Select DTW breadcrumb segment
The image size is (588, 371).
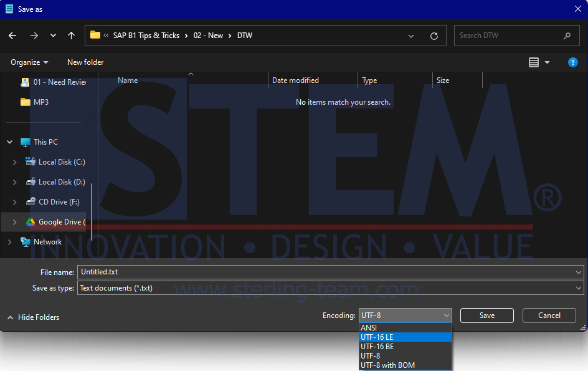(245, 36)
